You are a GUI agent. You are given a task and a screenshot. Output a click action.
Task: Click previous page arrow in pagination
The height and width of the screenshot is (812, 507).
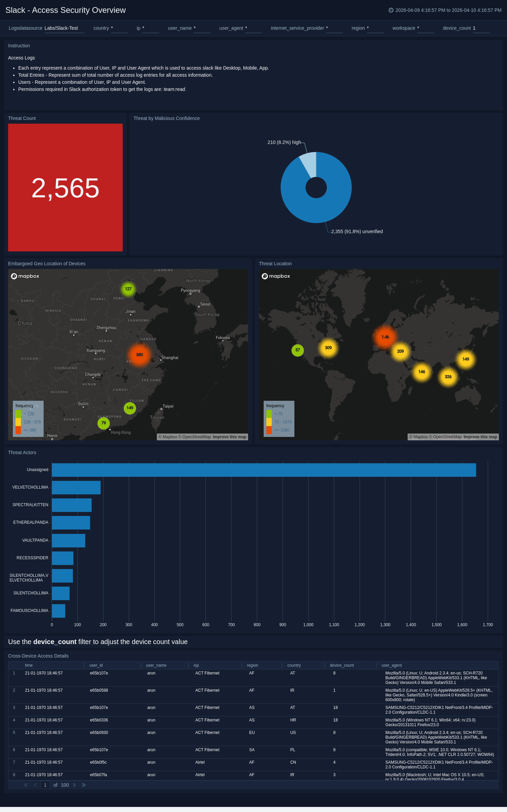tap(35, 785)
